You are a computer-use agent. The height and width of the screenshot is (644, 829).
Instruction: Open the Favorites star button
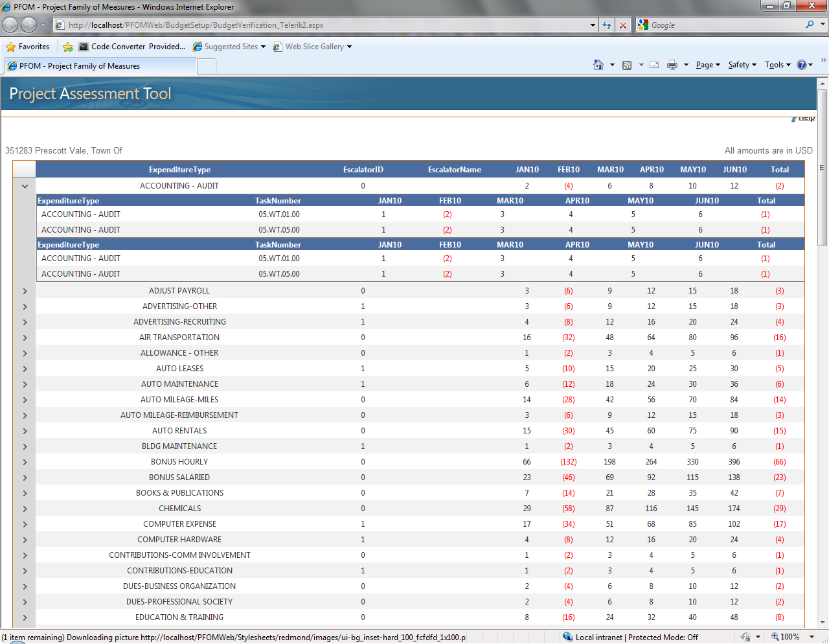click(x=28, y=47)
